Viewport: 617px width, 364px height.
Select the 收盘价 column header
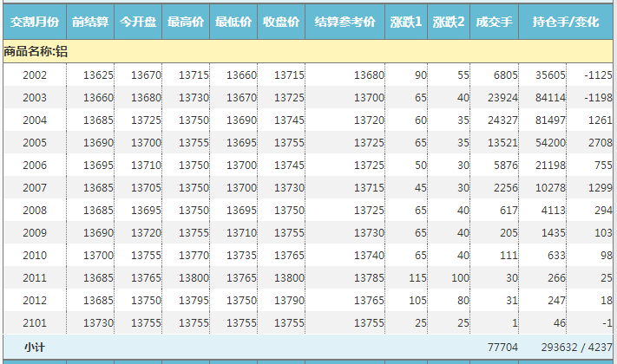tap(281, 21)
